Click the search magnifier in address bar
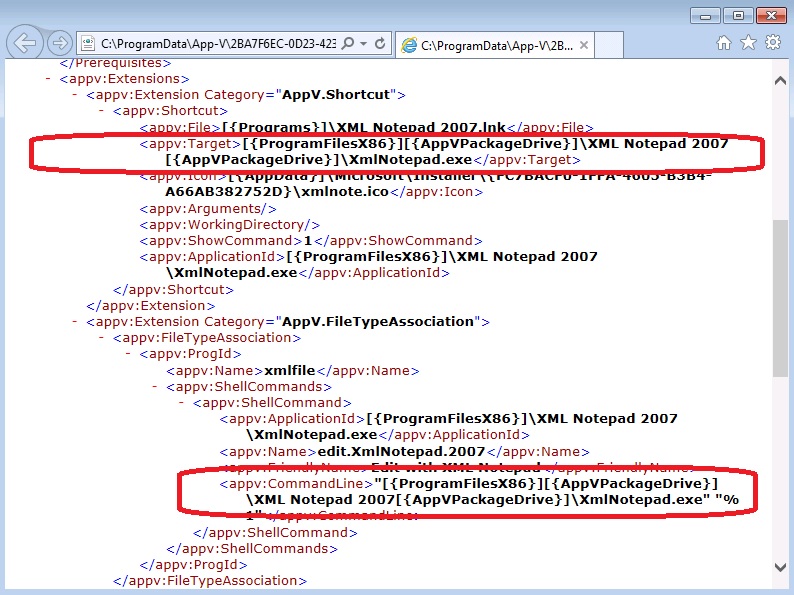 pos(348,44)
